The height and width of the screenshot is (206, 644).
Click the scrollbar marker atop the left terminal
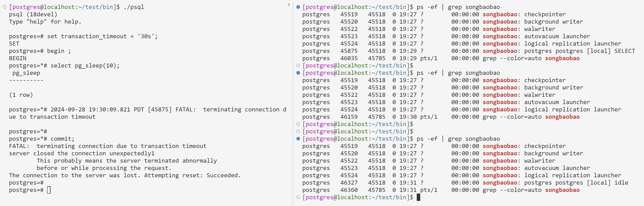(x=289, y=5)
